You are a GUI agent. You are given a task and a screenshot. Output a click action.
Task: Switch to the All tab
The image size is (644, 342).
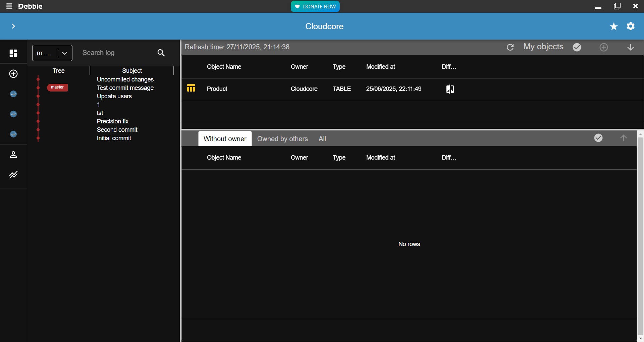[x=322, y=139]
